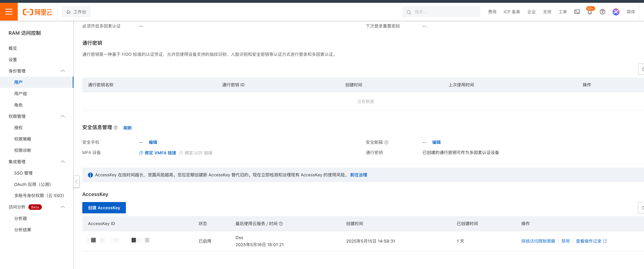Click help icon beside 安全信息管理
The height and width of the screenshot is (269, 644).
[115, 128]
